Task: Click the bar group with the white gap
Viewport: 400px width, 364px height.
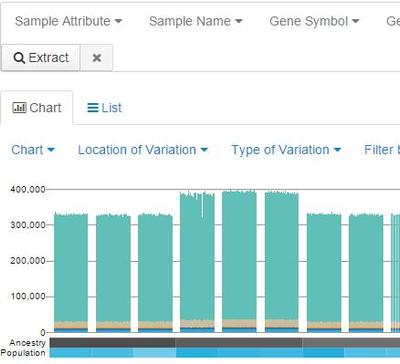Action: click(x=197, y=262)
